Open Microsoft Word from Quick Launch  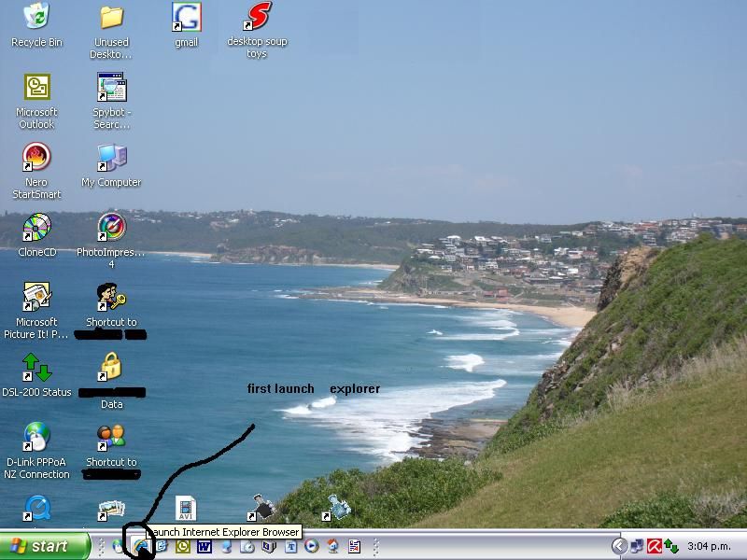click(204, 546)
